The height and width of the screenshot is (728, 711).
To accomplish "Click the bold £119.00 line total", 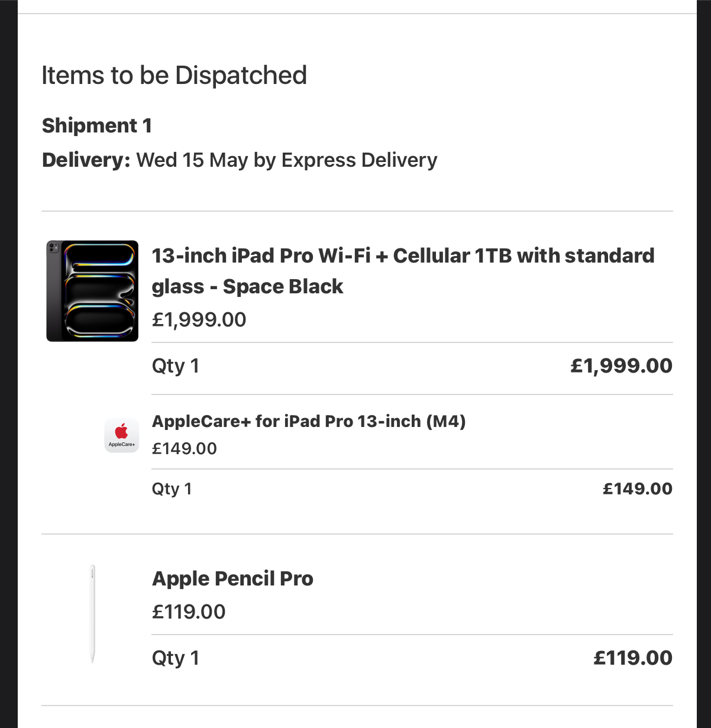I will point(633,658).
